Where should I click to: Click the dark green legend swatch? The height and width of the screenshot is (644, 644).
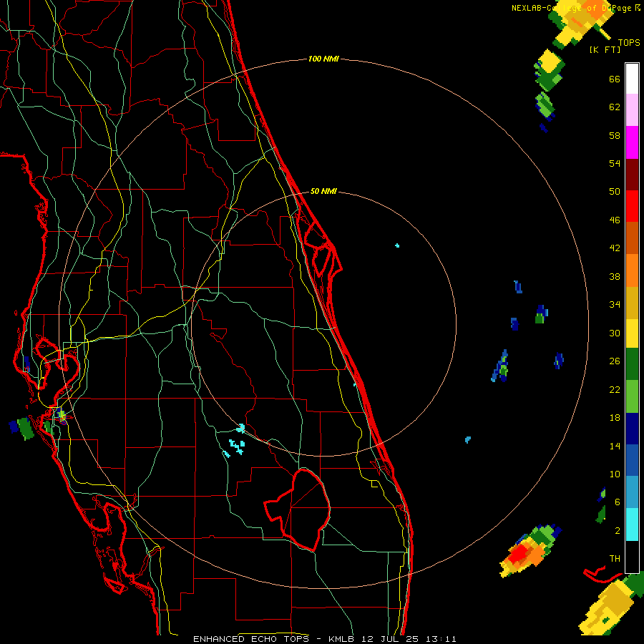coord(632,364)
